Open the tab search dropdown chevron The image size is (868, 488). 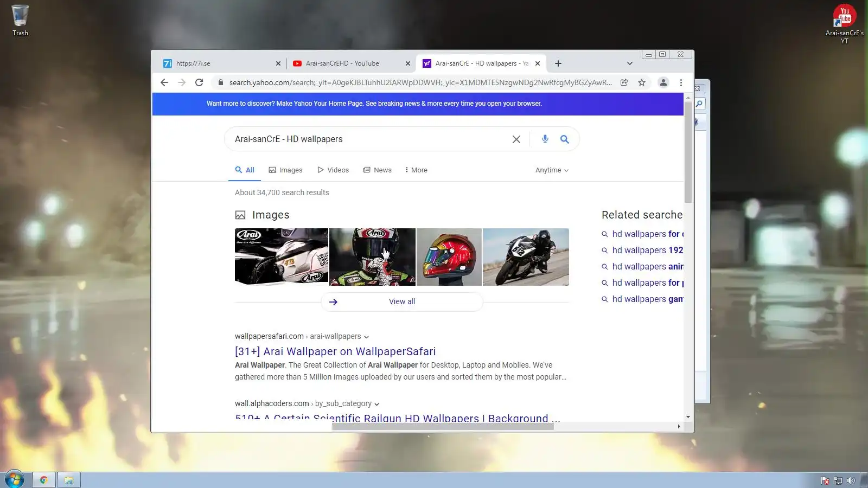point(630,63)
